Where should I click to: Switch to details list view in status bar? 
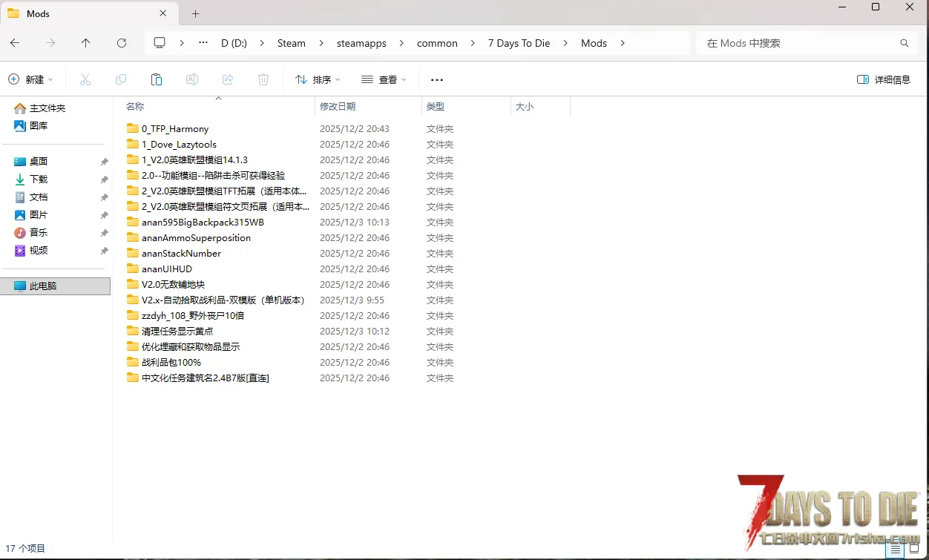896,550
